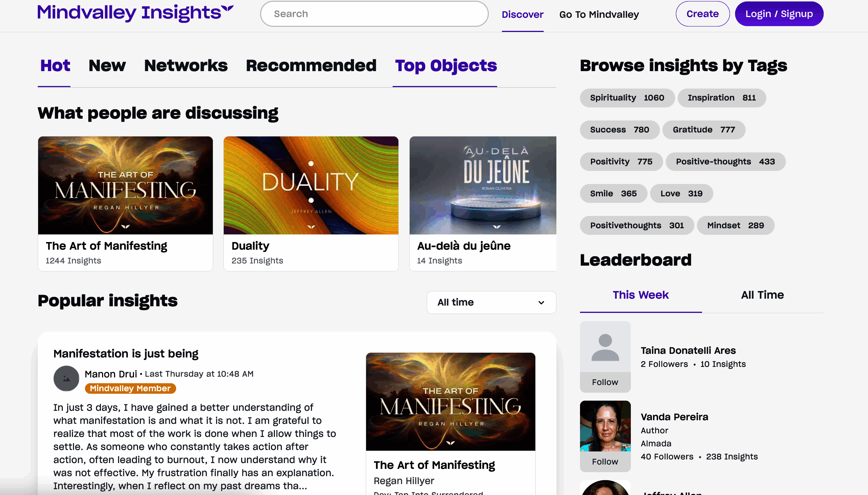Image resolution: width=868 pixels, height=495 pixels.
Task: Open Art of Manifesting image in insight post
Action: tap(450, 402)
